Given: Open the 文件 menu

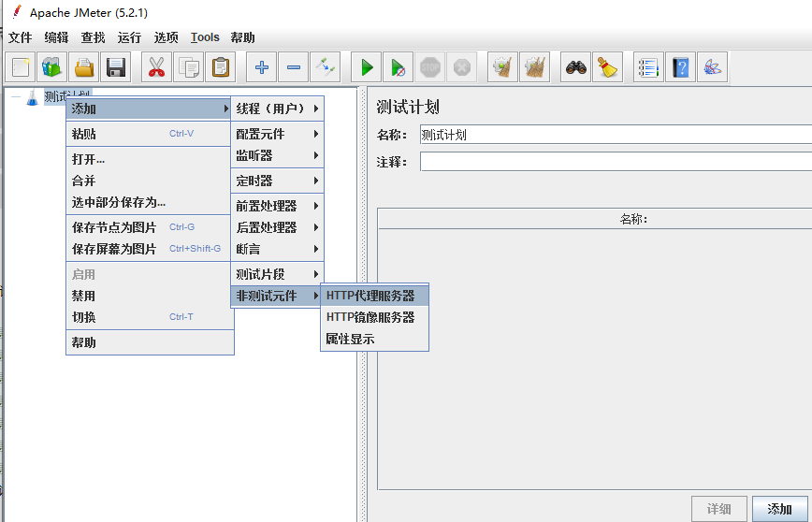Looking at the screenshot, I should coord(21,37).
